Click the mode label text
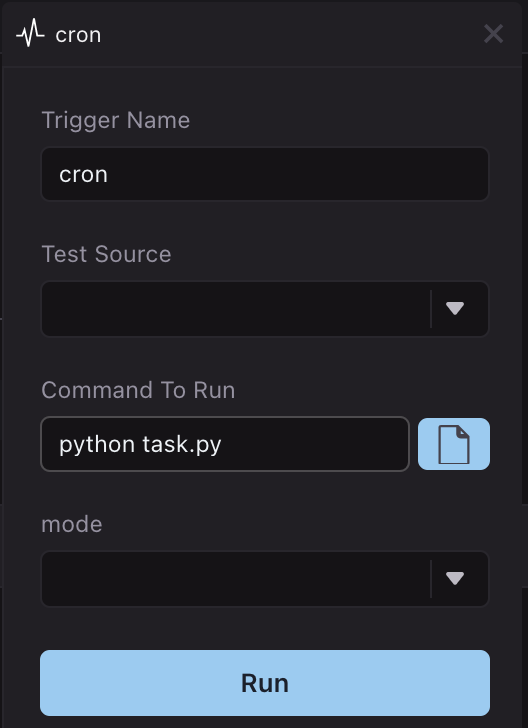Image resolution: width=528 pixels, height=728 pixels. (x=72, y=524)
